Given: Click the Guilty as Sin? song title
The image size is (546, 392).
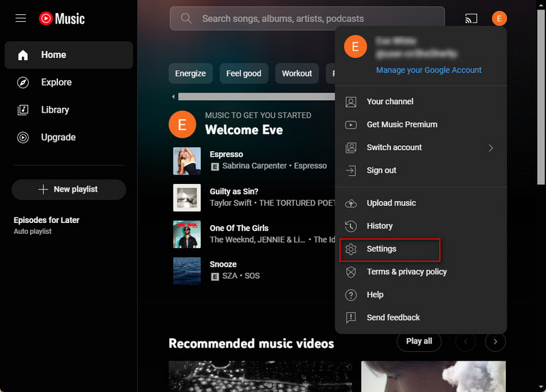Looking at the screenshot, I should (x=234, y=192).
